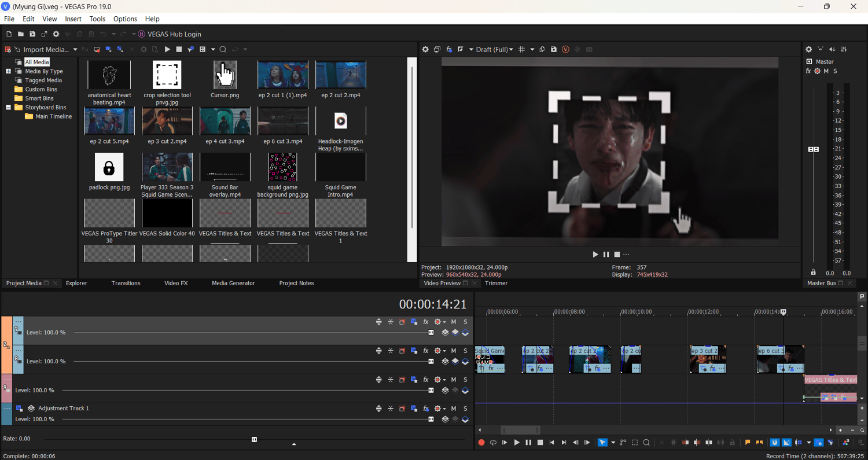868x460 pixels.
Task: Click the Rate slider handle
Action: click(254, 439)
